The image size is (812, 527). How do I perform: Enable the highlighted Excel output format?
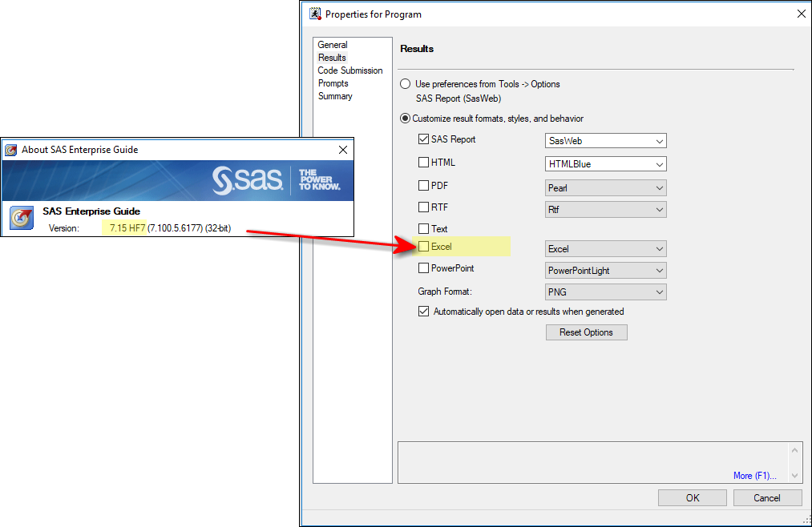pos(423,247)
